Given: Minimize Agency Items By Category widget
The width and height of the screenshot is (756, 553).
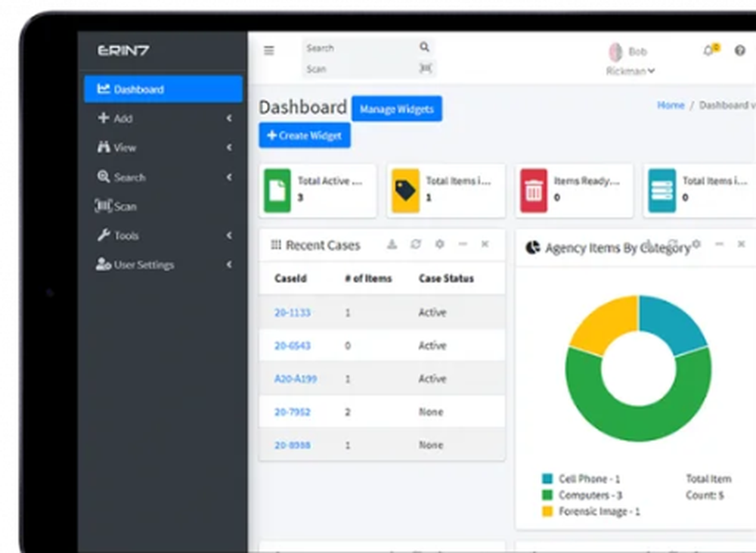Looking at the screenshot, I should click(720, 244).
